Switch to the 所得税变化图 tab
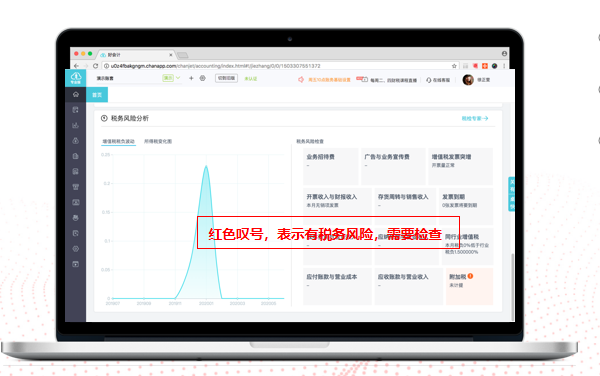This screenshot has height=376, width=600. 158,141
